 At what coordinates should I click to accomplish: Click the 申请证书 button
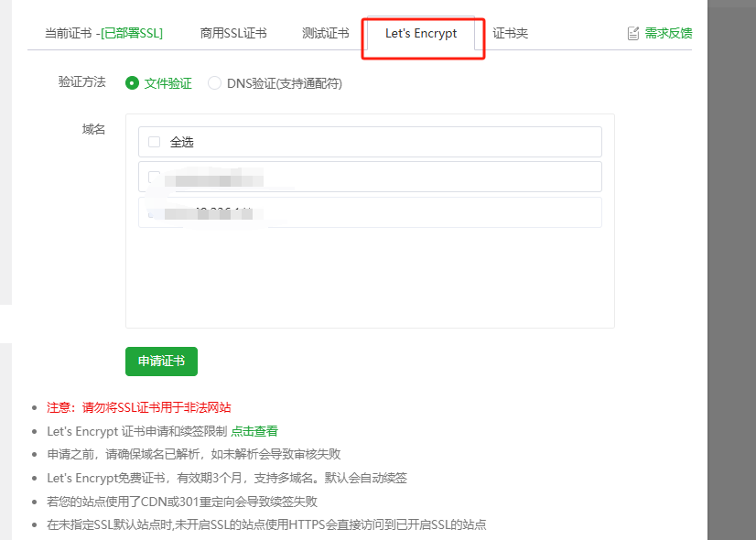point(161,362)
